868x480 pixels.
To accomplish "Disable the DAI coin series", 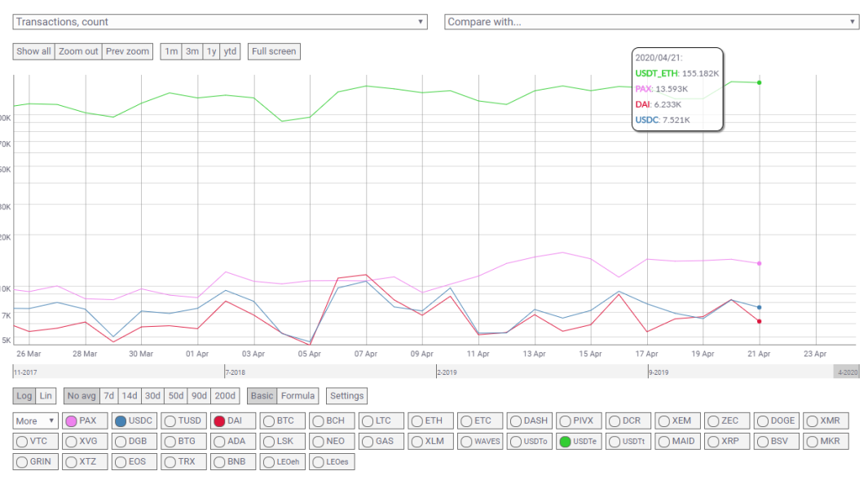I will click(232, 421).
